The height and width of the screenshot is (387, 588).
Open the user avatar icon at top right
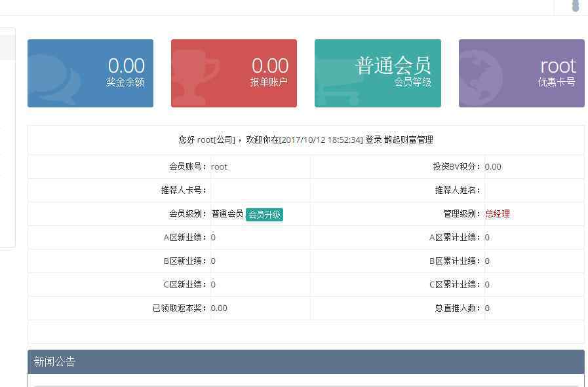[x=576, y=6]
